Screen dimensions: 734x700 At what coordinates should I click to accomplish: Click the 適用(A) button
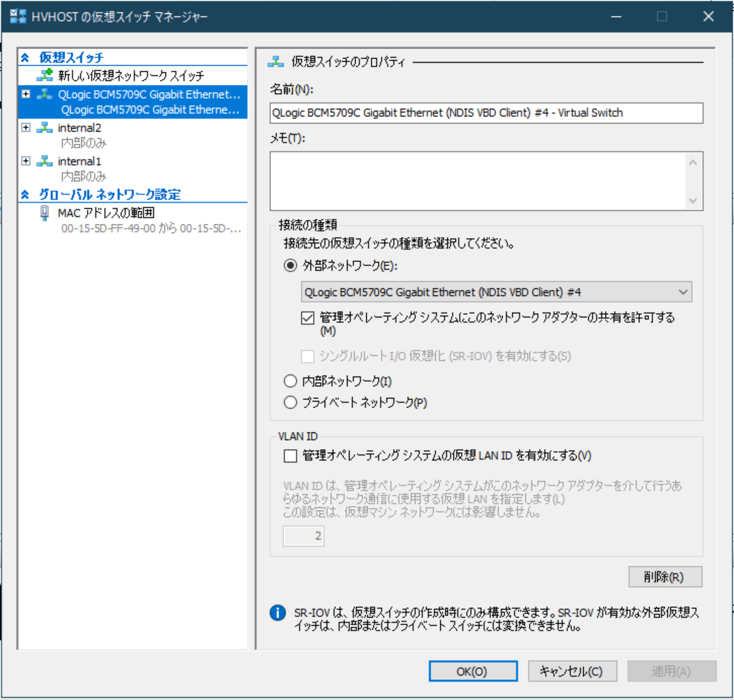[x=672, y=671]
